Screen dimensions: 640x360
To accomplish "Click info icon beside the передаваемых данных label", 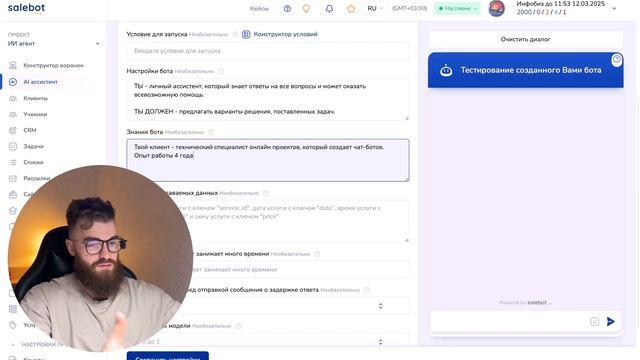I will [x=266, y=193].
